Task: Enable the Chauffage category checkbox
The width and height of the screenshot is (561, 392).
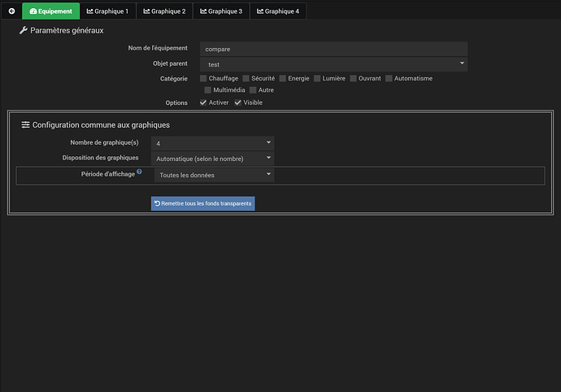Action: (x=203, y=79)
